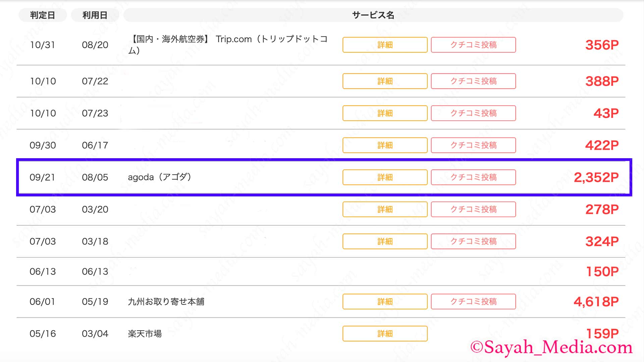Open 詳細 for the 278P row
This screenshot has height=362, width=644.
click(385, 209)
